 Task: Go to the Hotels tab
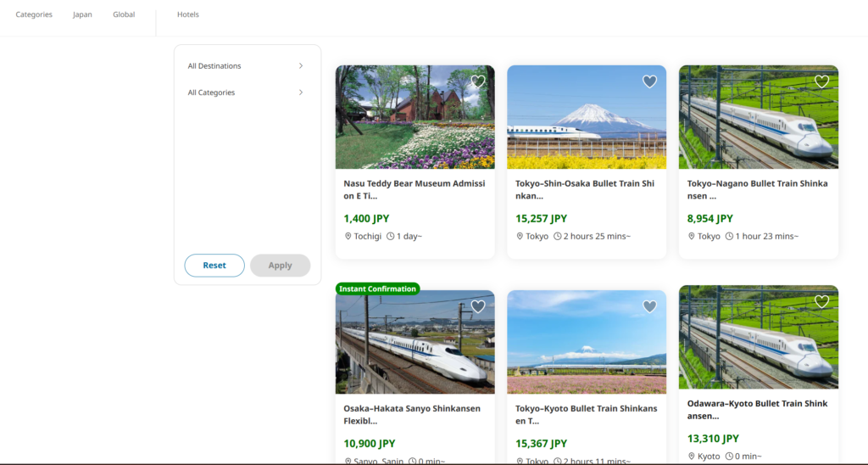tap(188, 14)
